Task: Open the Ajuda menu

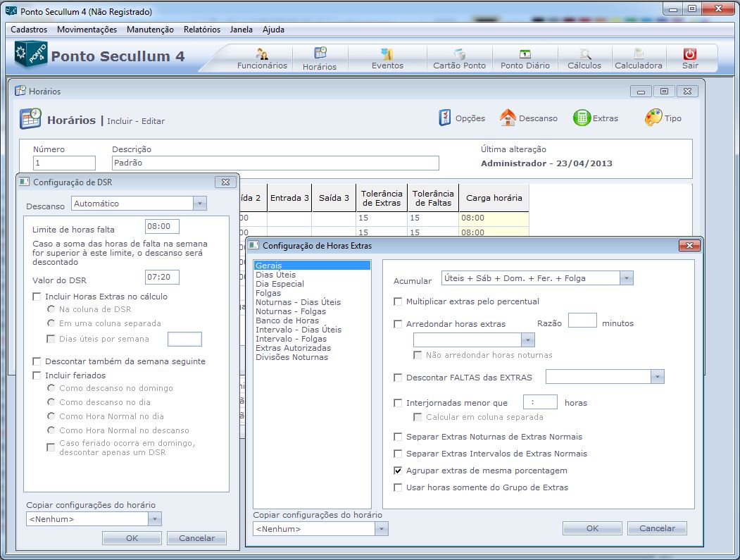Action: (273, 30)
